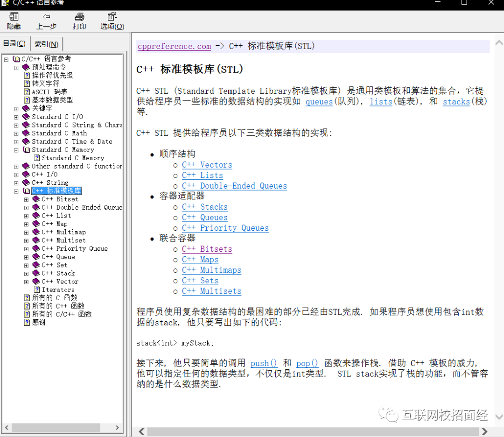The height and width of the screenshot is (437, 504).
Task: Select the 所有的 C/C++ 函数 tree entry
Action: pyautogui.click(x=62, y=314)
